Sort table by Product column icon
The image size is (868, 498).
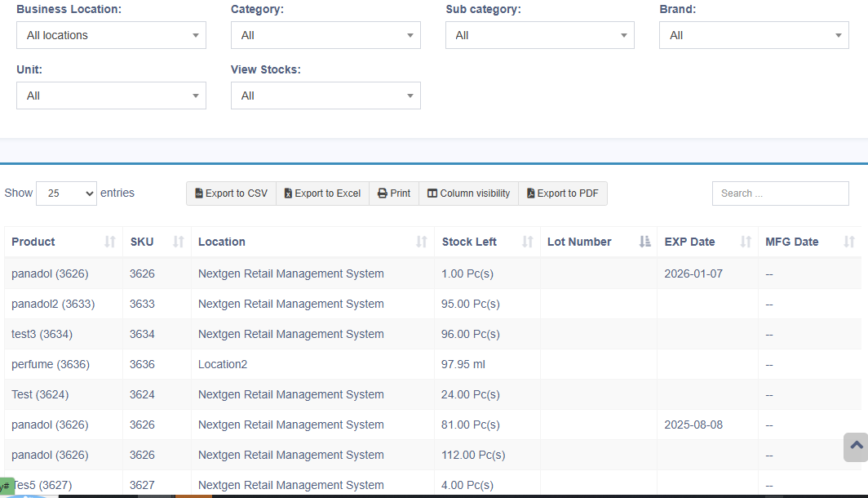coord(110,242)
